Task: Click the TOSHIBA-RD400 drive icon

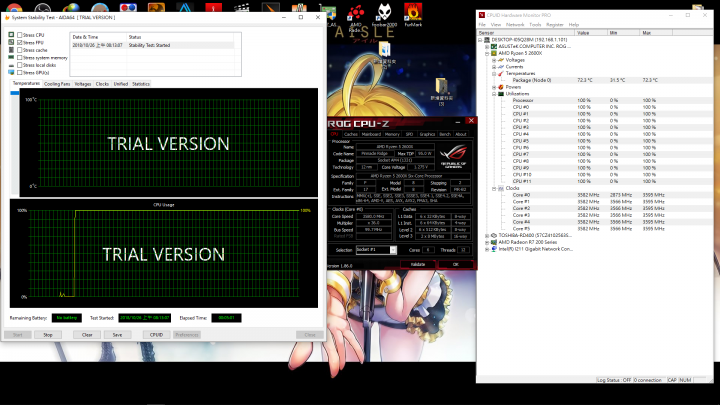Action: [x=494, y=236]
